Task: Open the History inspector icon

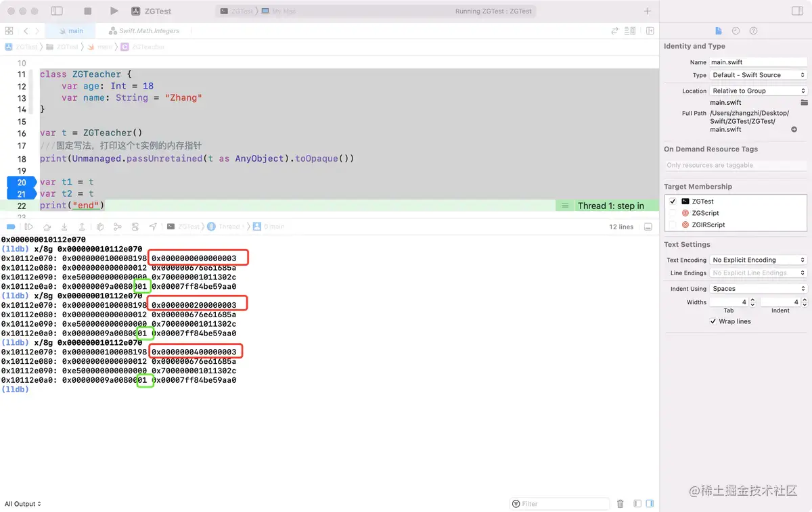Action: tap(736, 31)
